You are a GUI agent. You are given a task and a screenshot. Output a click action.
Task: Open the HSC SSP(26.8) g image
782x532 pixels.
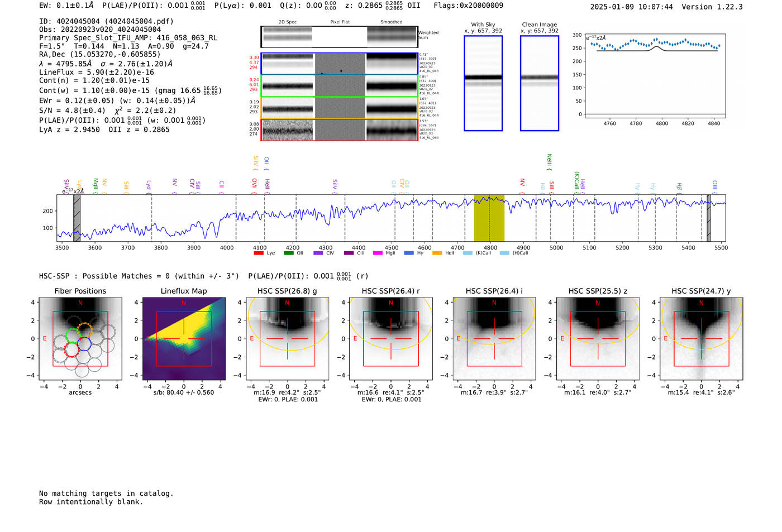[x=287, y=339]
